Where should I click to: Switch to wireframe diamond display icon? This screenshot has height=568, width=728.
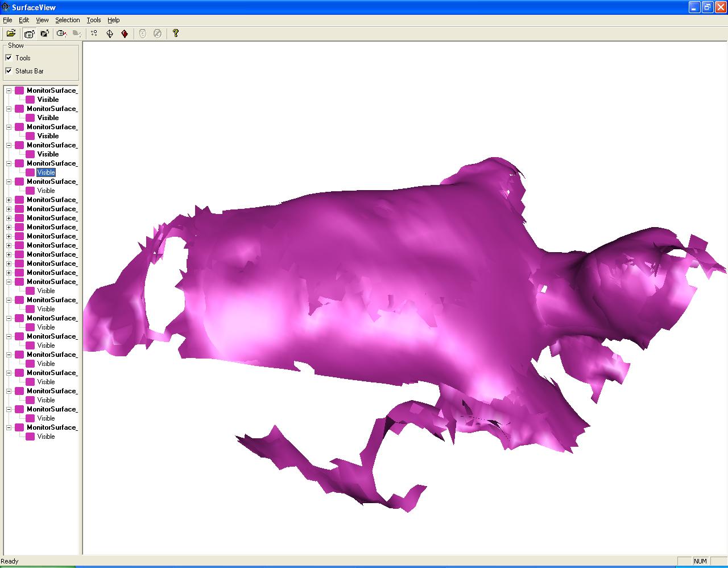tap(110, 34)
